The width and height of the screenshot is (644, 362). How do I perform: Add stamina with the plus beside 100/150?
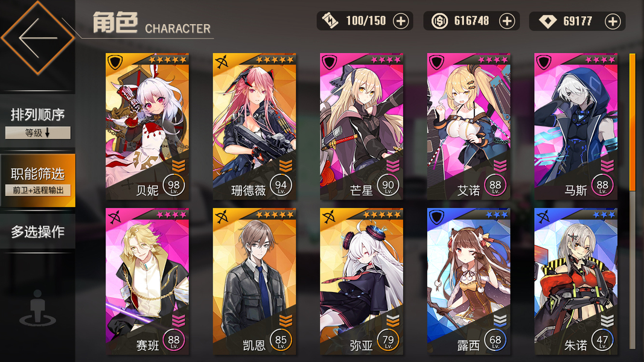[x=401, y=21]
